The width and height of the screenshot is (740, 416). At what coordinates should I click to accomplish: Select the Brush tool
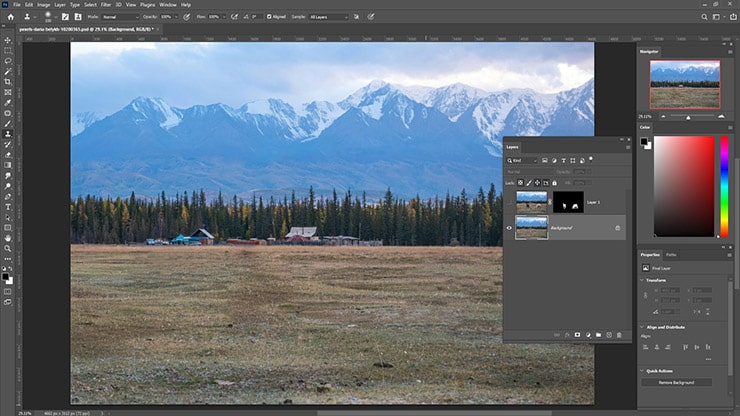pos(8,123)
